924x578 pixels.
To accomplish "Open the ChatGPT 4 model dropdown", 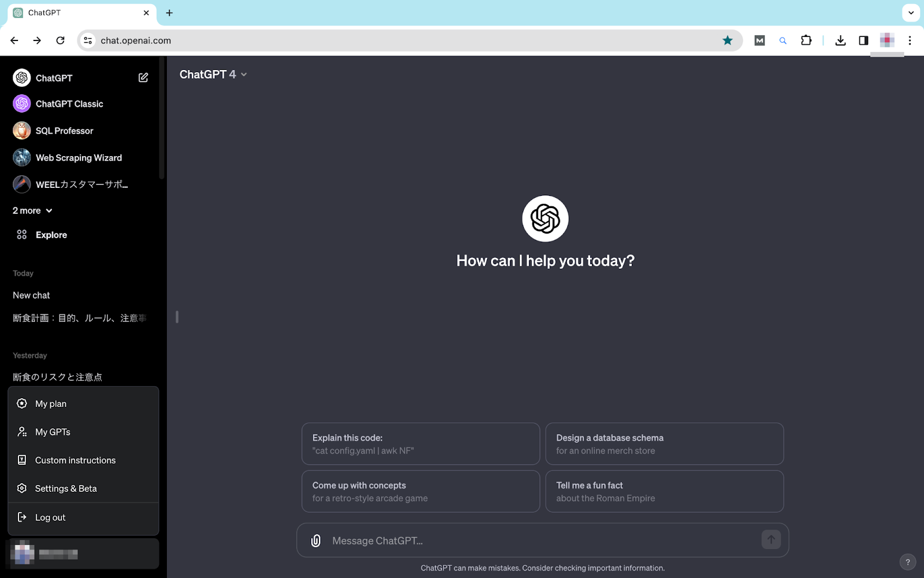I will tap(213, 75).
